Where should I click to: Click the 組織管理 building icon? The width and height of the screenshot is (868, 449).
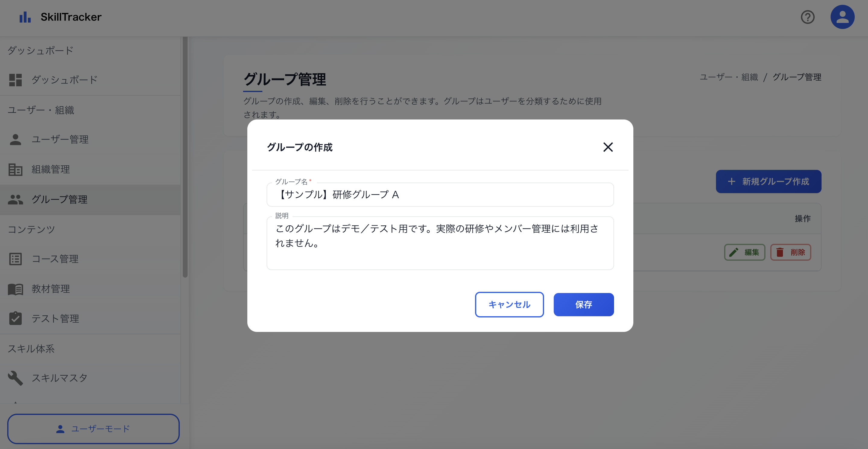coord(15,170)
